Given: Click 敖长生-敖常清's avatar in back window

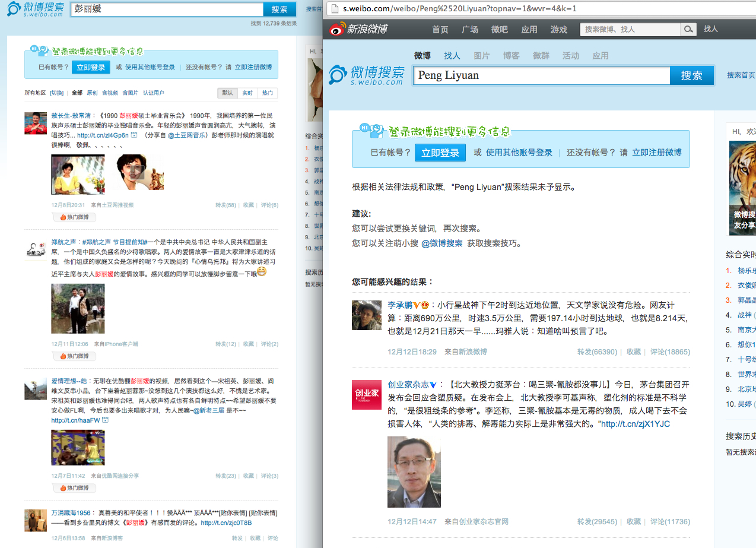Looking at the screenshot, I should [36, 123].
